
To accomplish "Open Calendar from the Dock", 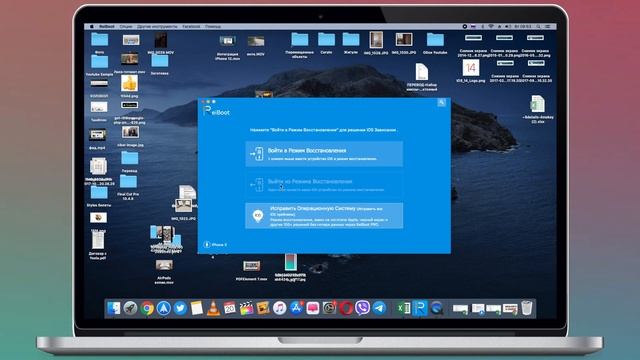I will 230,308.
